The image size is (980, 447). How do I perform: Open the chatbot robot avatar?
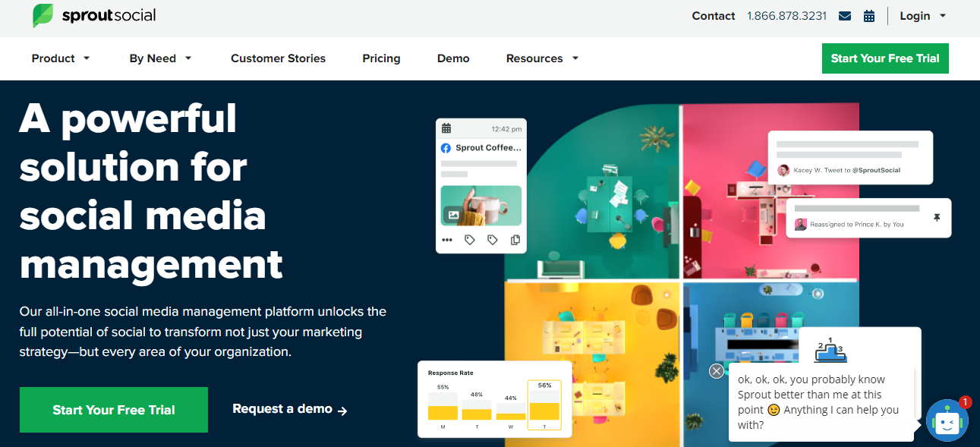coord(947,420)
